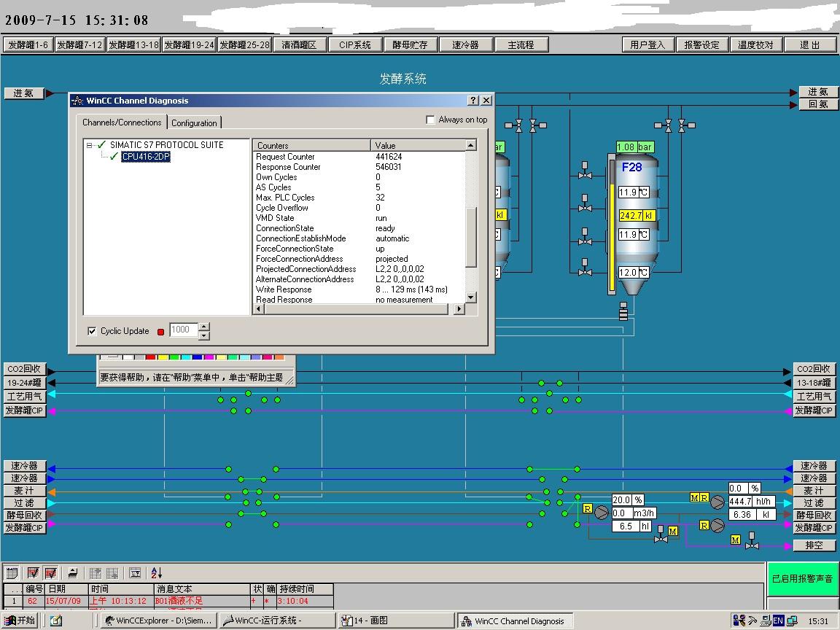Select the red swatch in the Paint color palette
The image size is (840, 630).
click(x=150, y=357)
